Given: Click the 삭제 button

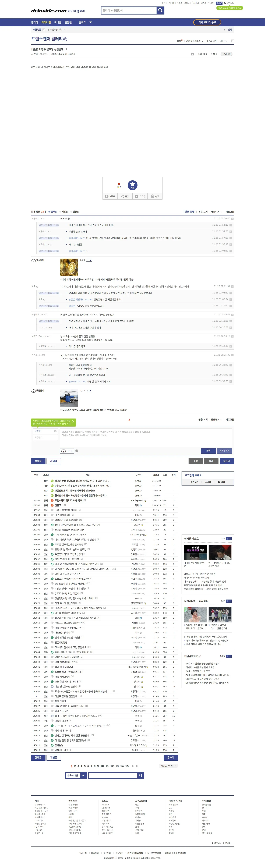Looking at the screenshot, I should (x=211, y=461).
